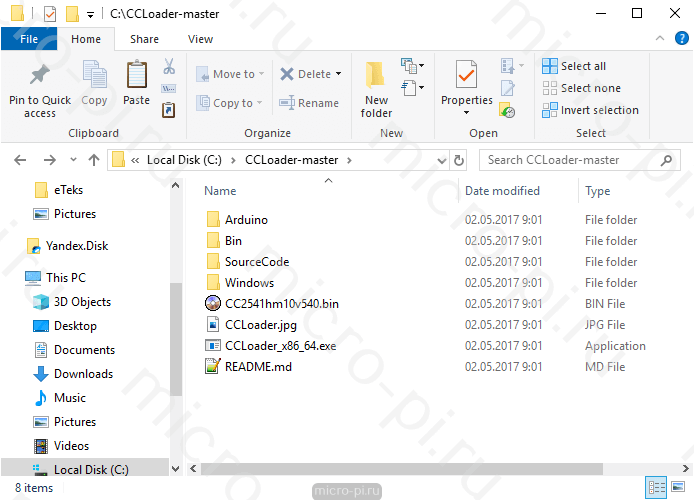The width and height of the screenshot is (694, 500).
Task: Click the horizontal scrollbar in file list
Action: (x=400, y=468)
